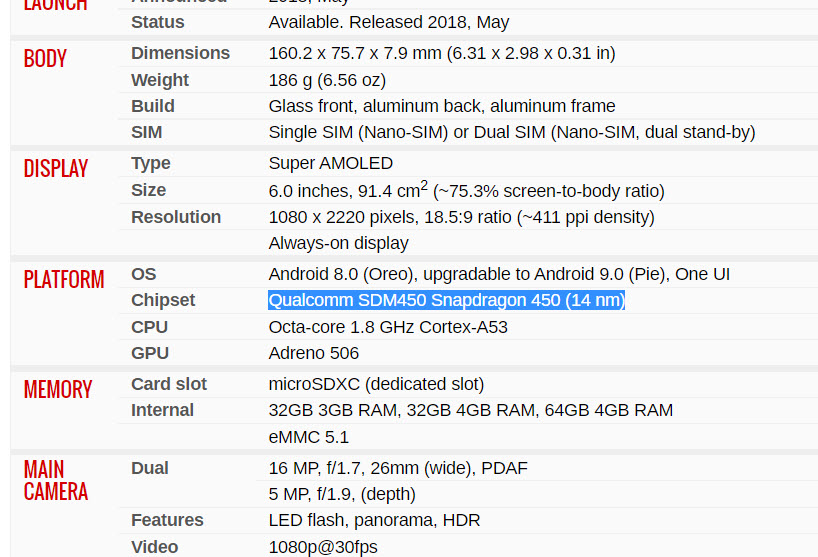Image resolution: width=818 pixels, height=557 pixels.
Task: Open the display Type label
Action: (151, 164)
